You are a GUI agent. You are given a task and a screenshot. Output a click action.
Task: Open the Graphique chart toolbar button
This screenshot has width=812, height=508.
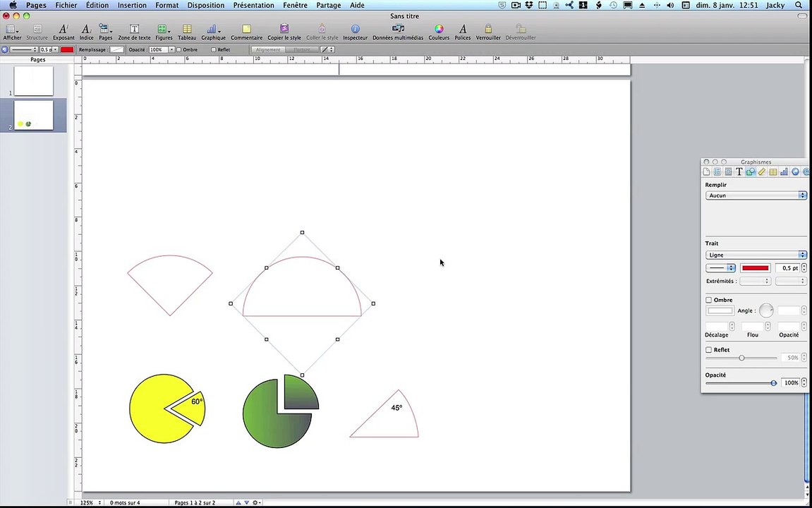pyautogui.click(x=213, y=32)
